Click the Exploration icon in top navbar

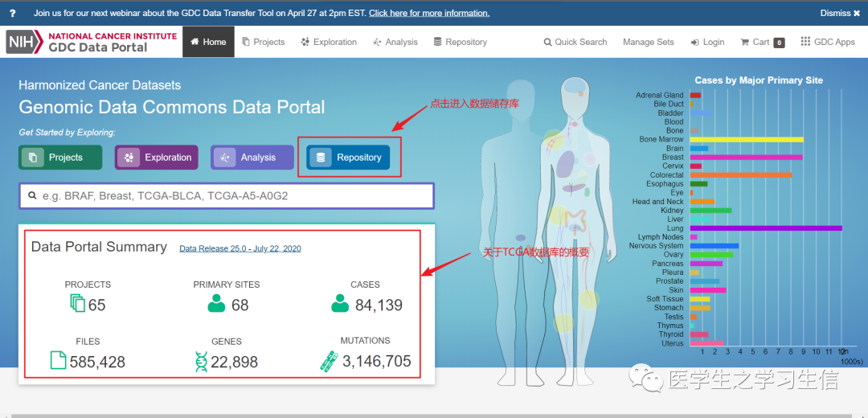305,42
